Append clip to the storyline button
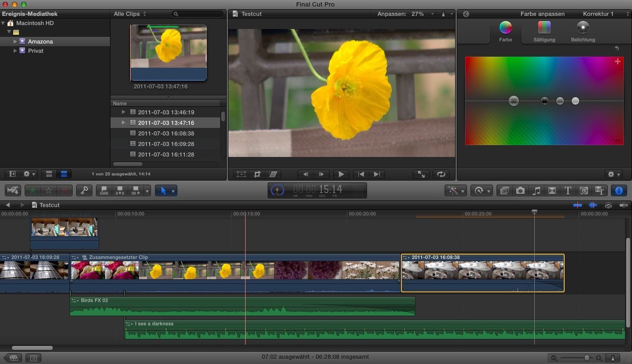This screenshot has height=364, width=632. coord(136,190)
